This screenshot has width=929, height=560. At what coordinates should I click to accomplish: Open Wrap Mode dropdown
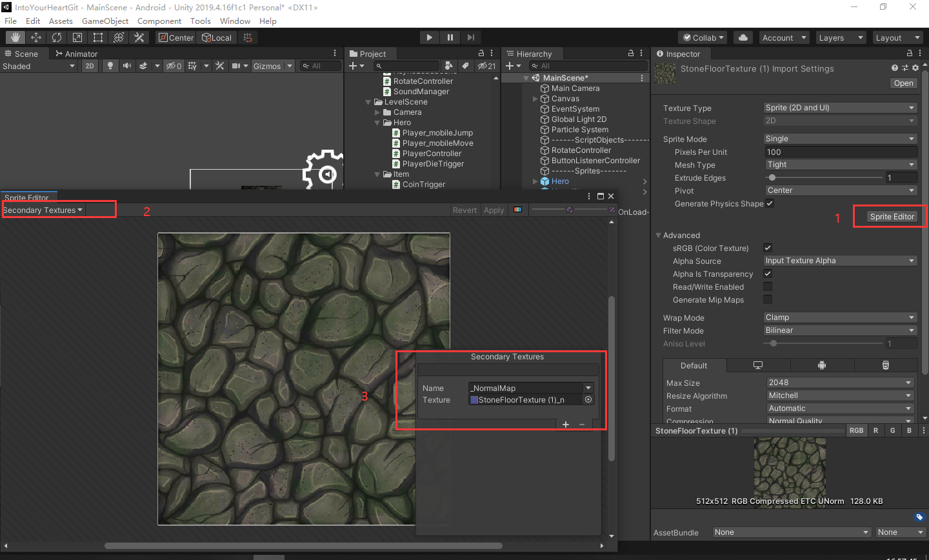[x=840, y=317]
